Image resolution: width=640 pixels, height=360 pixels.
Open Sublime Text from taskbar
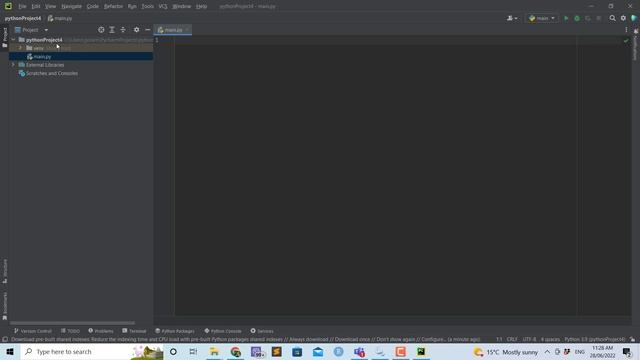pyautogui.click(x=277, y=351)
